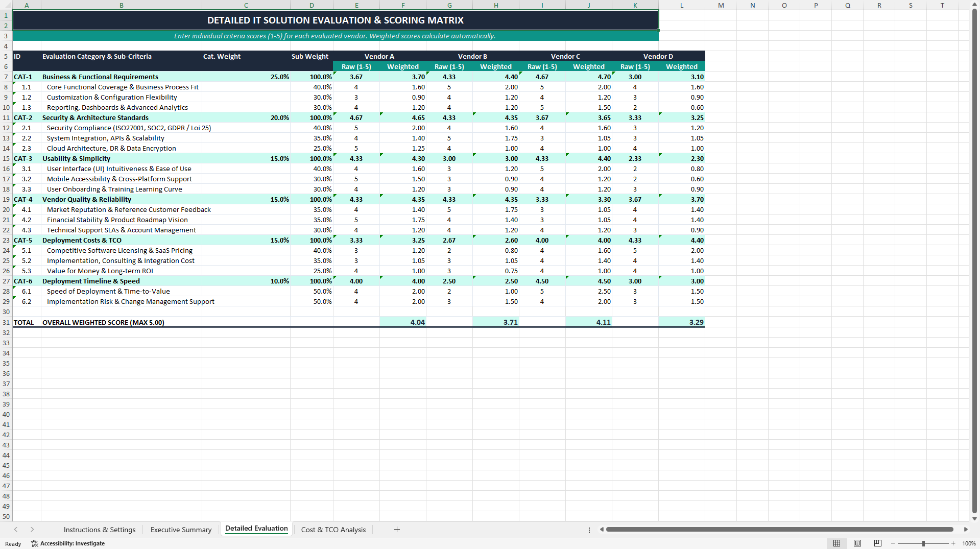Select Vendor Quality & Reliability cell

[122, 199]
